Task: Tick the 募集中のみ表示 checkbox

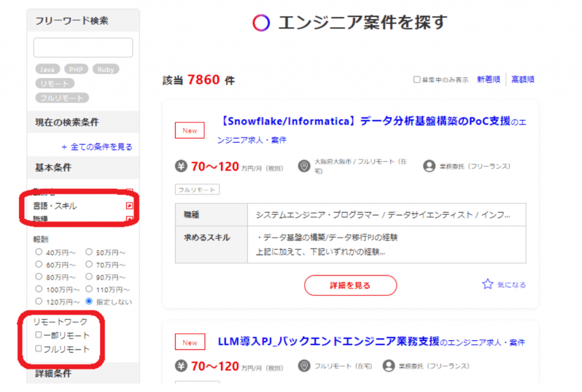Action: click(417, 80)
